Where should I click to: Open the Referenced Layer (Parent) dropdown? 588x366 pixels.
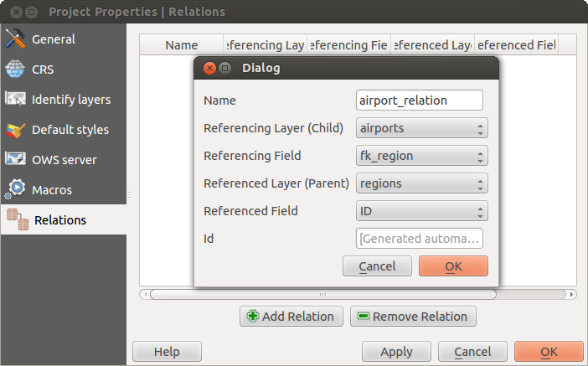click(421, 183)
